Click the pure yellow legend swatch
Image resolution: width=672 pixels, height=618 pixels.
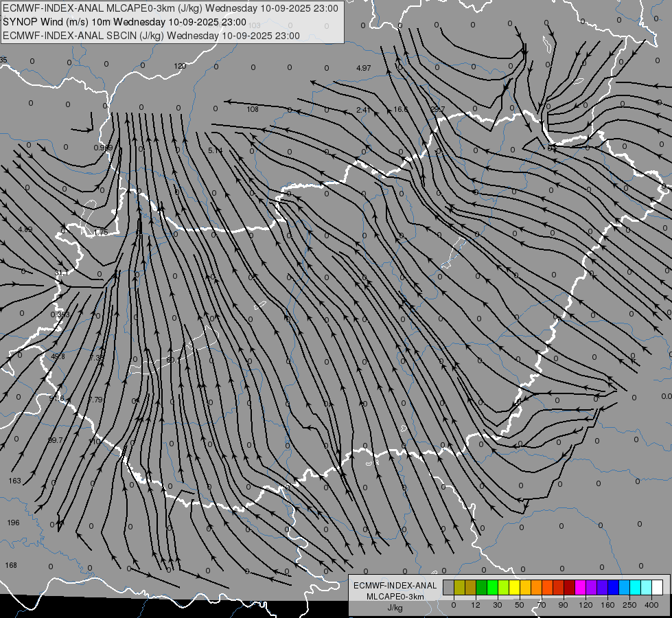tap(515, 588)
